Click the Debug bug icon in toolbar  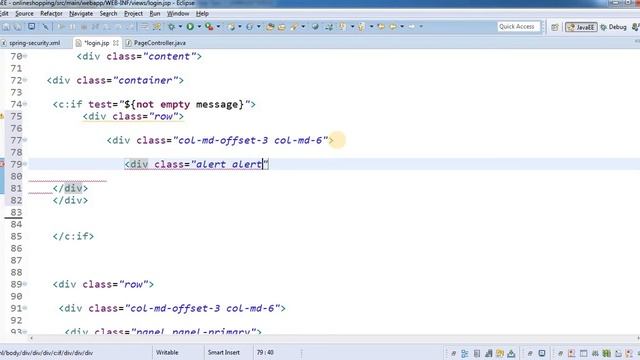(x=171, y=27)
